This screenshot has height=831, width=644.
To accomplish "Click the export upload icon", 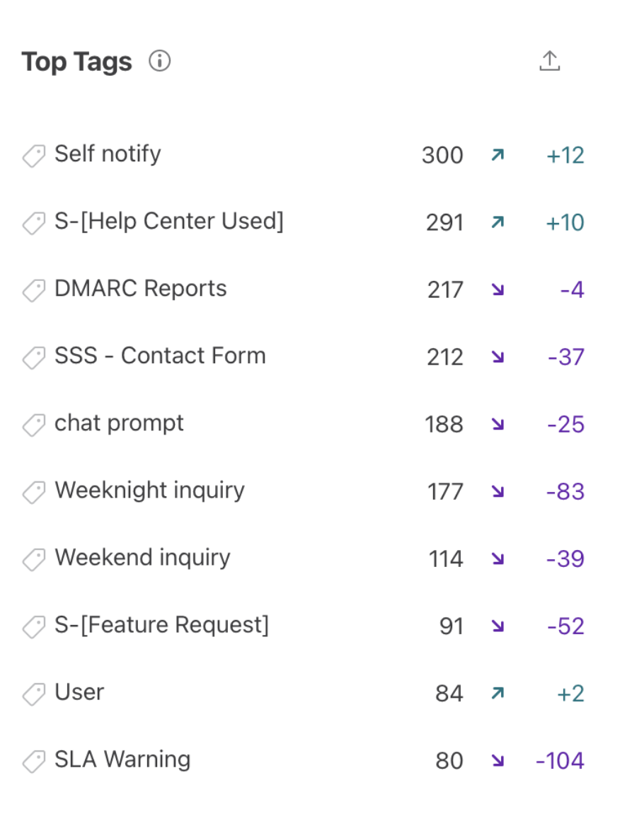I will coord(550,61).
